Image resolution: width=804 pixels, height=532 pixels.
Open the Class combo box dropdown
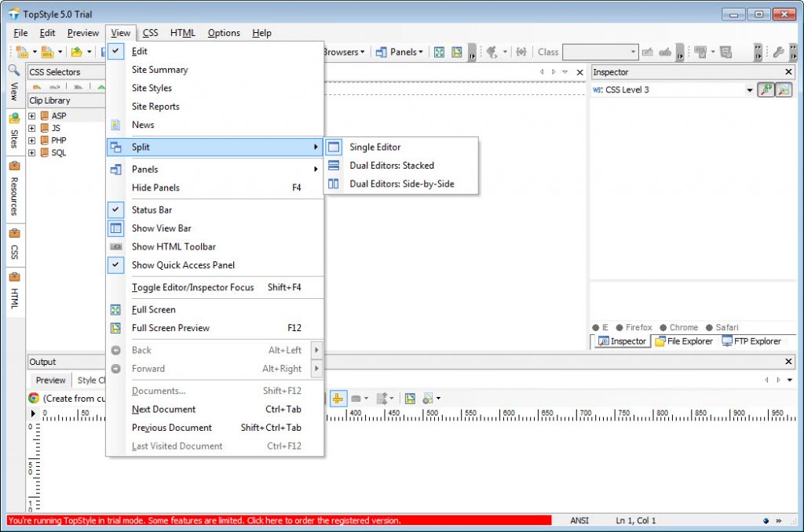tap(633, 52)
